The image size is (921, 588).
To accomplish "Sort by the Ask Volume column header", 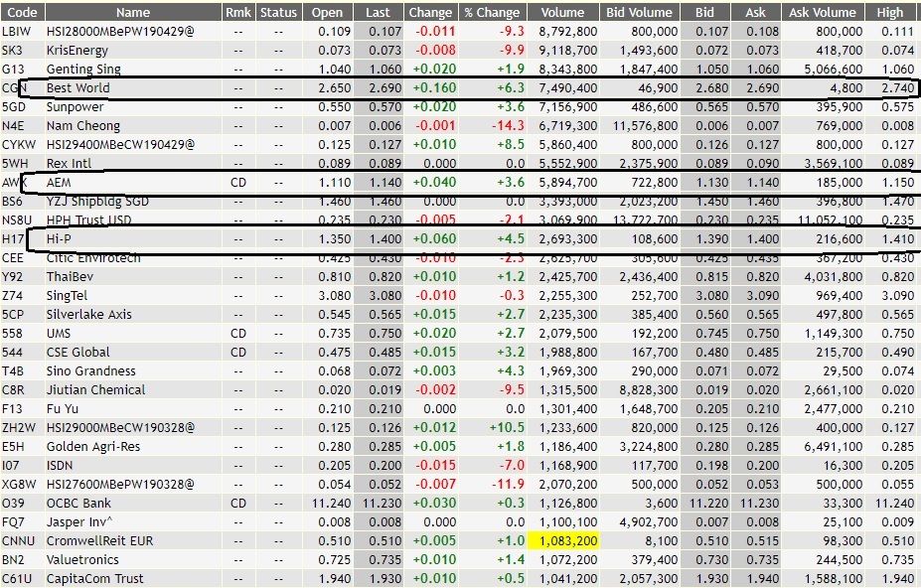I will tap(823, 12).
